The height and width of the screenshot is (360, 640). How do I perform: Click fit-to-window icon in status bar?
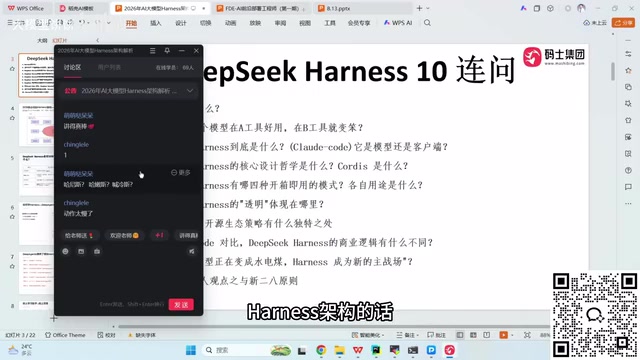click(x=527, y=335)
